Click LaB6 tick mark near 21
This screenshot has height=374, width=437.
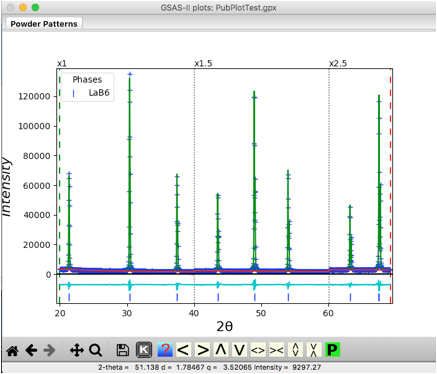(x=69, y=297)
